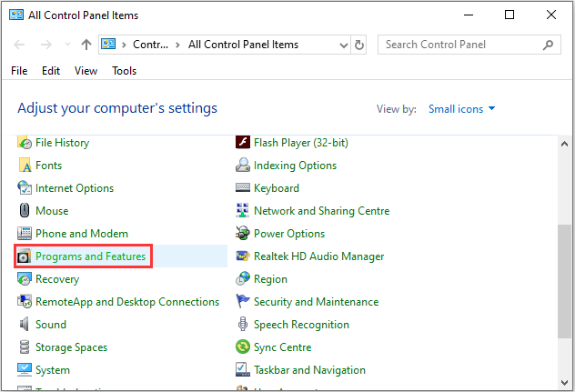Image resolution: width=575 pixels, height=392 pixels.
Task: Open the Sound speaker icon
Action: [x=25, y=325]
